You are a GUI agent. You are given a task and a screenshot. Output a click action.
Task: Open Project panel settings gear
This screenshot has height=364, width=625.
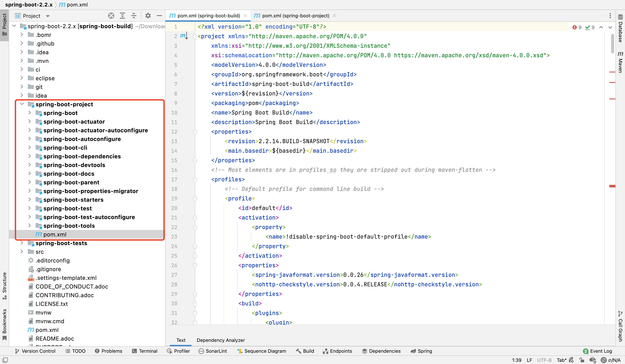[148, 16]
